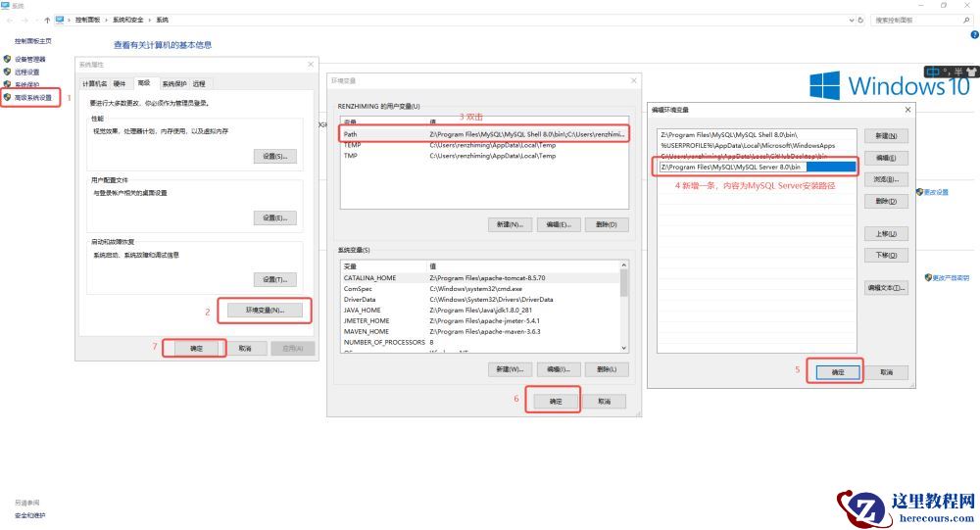This screenshot has width=980, height=530.
Task: Select the Path user variable row
Action: [483, 134]
